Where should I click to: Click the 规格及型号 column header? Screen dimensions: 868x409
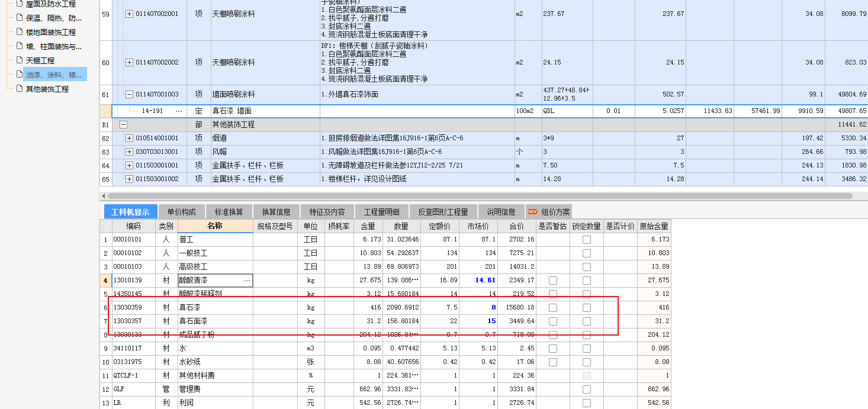pyautogui.click(x=275, y=226)
